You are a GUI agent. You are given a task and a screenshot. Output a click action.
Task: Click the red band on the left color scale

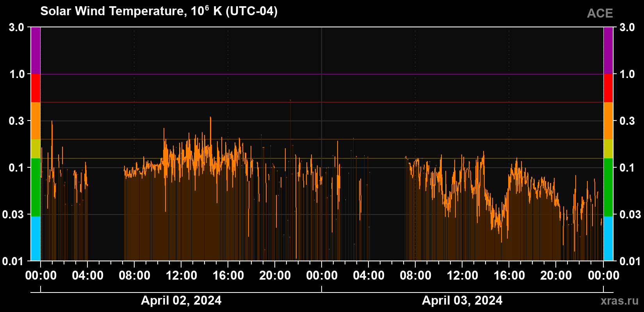coord(36,88)
